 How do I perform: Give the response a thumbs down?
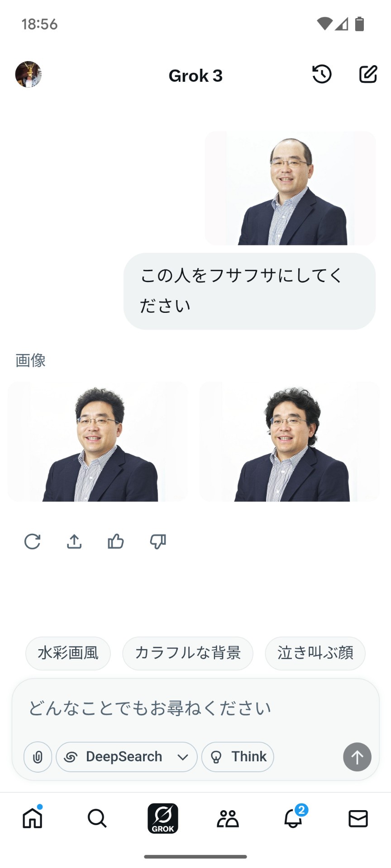pyautogui.click(x=158, y=541)
